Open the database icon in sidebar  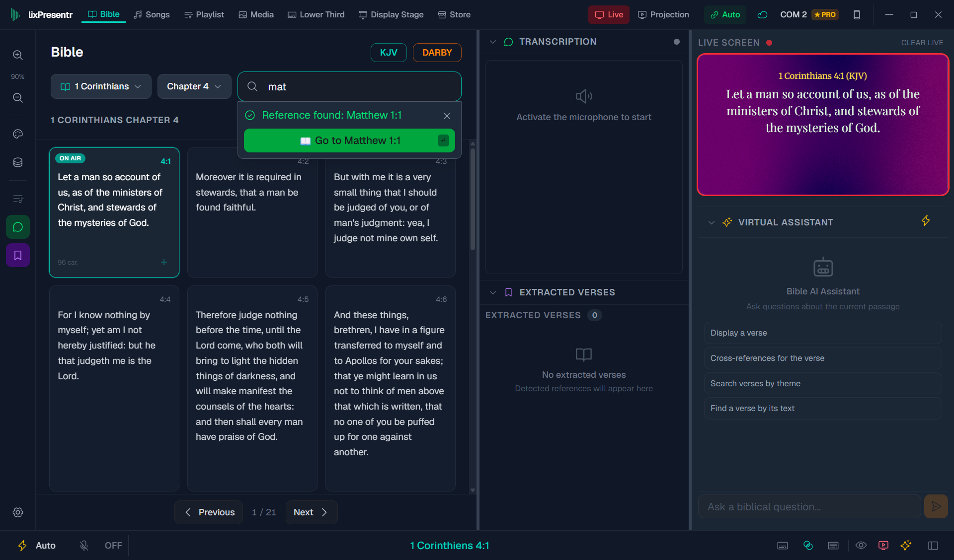tap(18, 162)
